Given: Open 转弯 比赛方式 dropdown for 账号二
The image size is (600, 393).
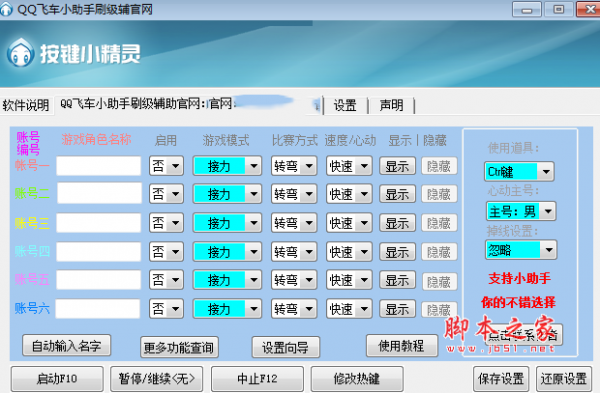Looking at the screenshot, I should pos(294,194).
